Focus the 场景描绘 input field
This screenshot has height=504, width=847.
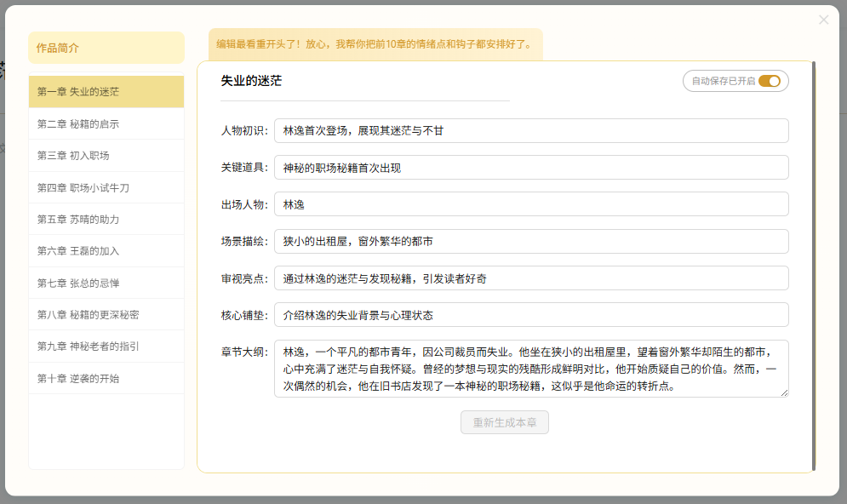[x=531, y=242]
